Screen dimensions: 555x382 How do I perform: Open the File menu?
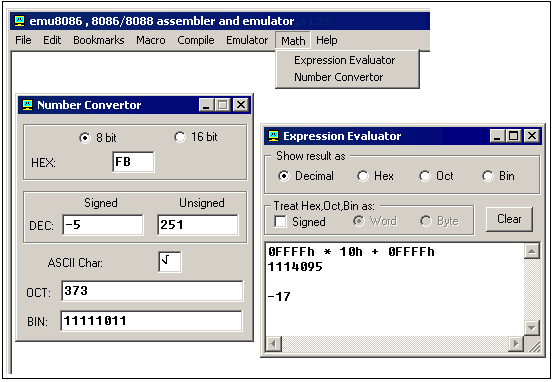[23, 40]
